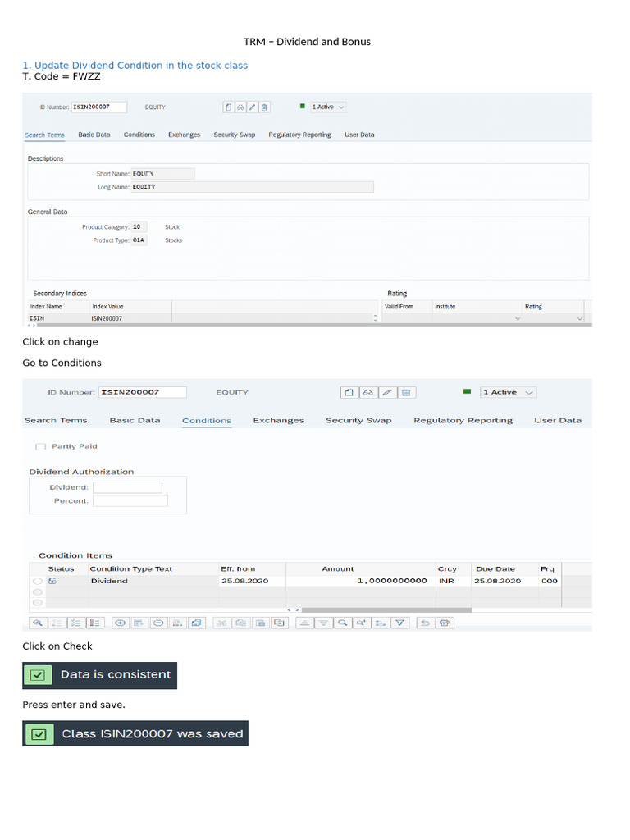Click the Delete Row minus-circle icon
630x840 pixels.
click(x=158, y=623)
